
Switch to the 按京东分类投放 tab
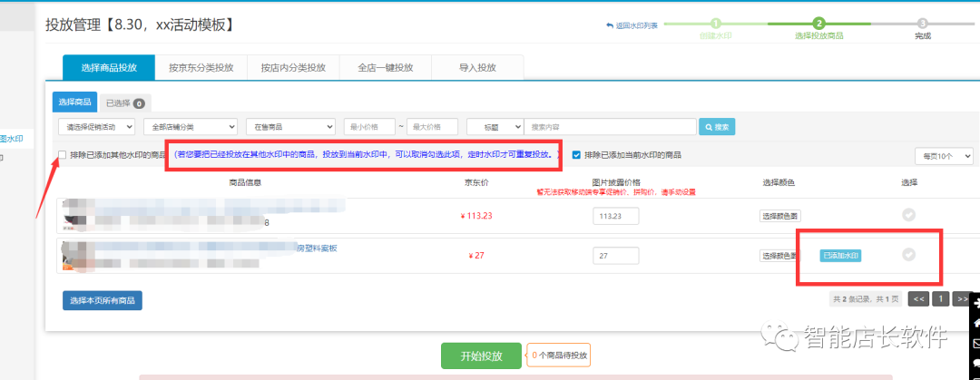click(x=201, y=67)
